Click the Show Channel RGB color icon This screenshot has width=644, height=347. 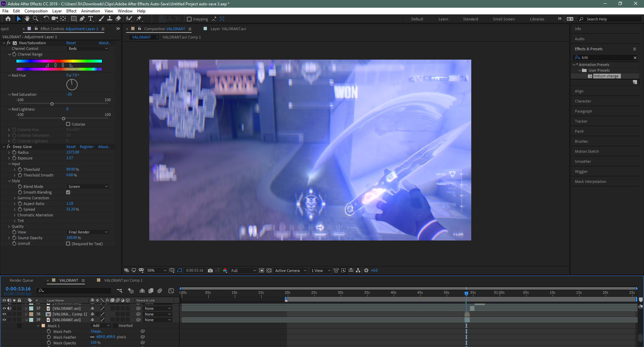pos(225,271)
